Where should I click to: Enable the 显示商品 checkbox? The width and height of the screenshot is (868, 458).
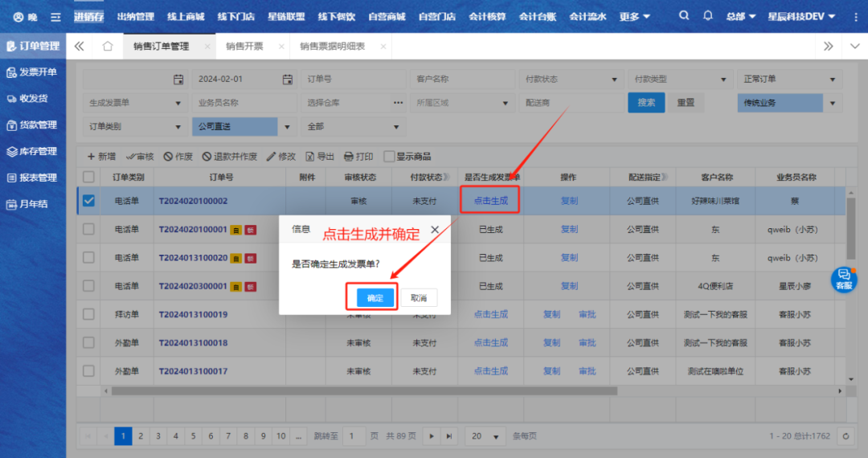click(x=390, y=157)
